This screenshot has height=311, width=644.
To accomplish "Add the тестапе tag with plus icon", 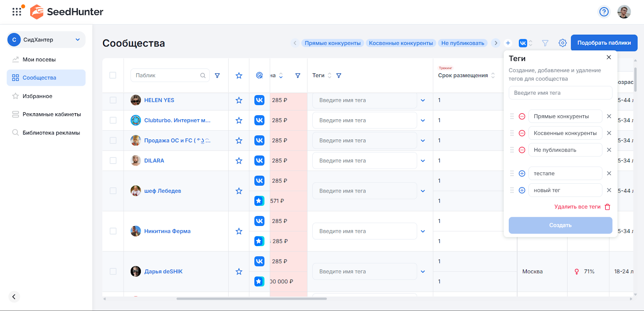I will 522,174.
